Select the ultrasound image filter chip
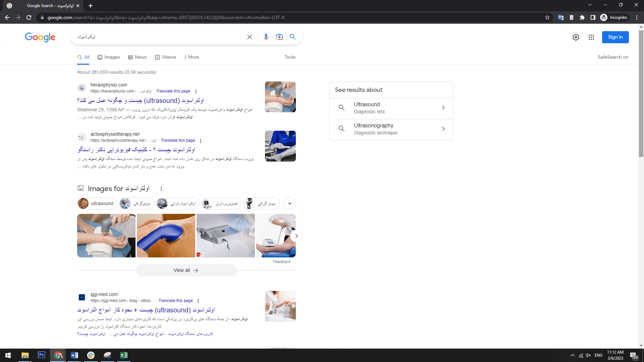This screenshot has width=644, height=362. (97, 203)
